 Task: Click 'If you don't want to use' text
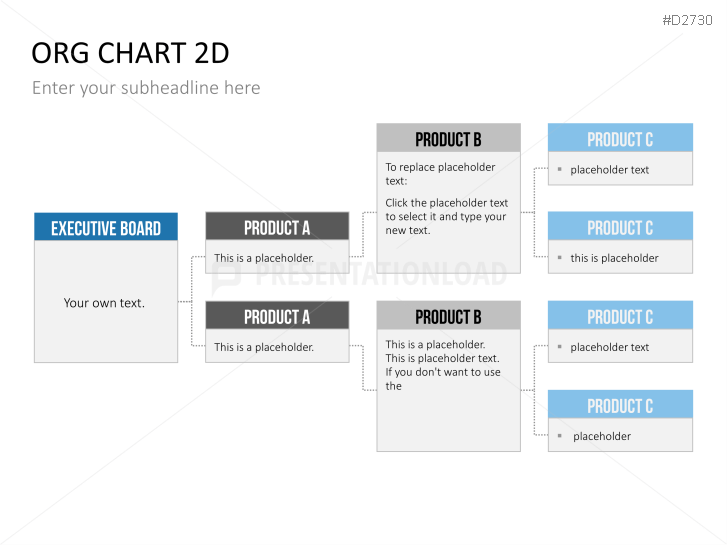click(443, 372)
